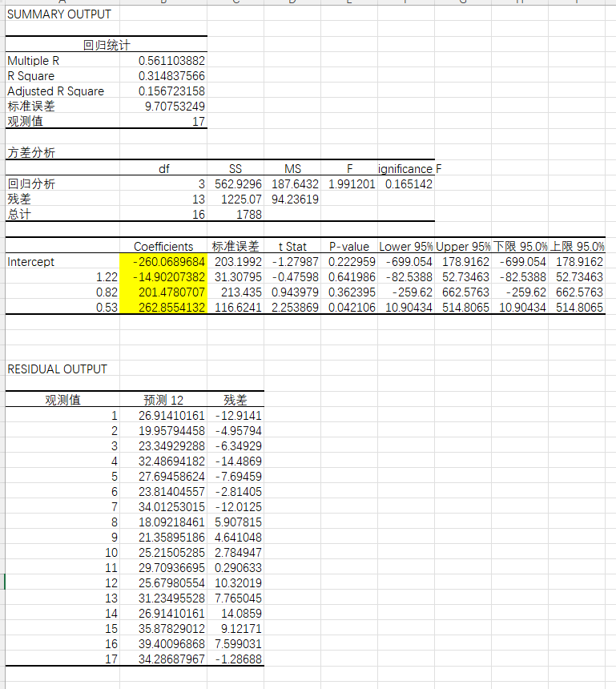The width and height of the screenshot is (616, 689).
Task: Click the R Square label cell
Action: [x=31, y=76]
